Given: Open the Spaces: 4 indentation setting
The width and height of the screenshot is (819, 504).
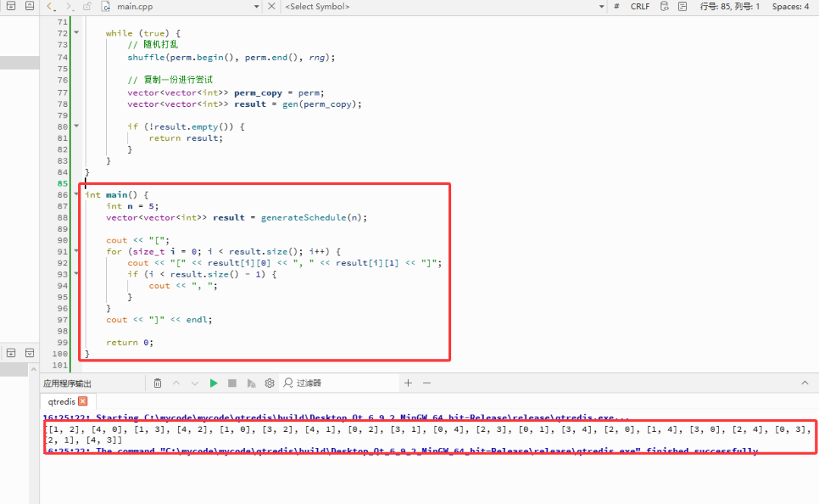Looking at the screenshot, I should click(790, 6).
